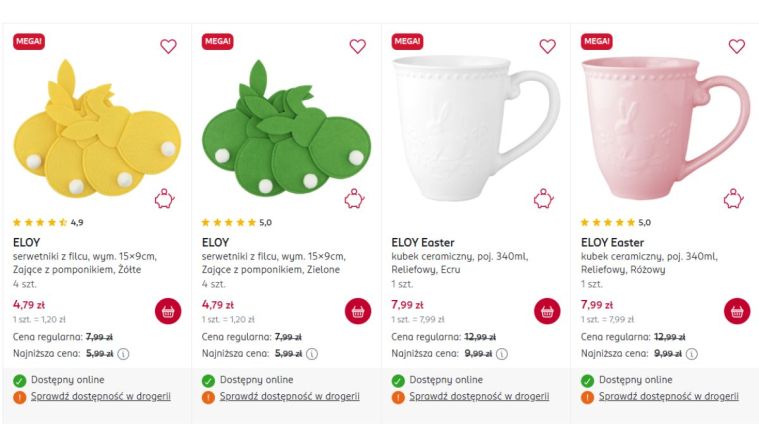Add yellow Żółte napkin rings to cart

pos(168,311)
